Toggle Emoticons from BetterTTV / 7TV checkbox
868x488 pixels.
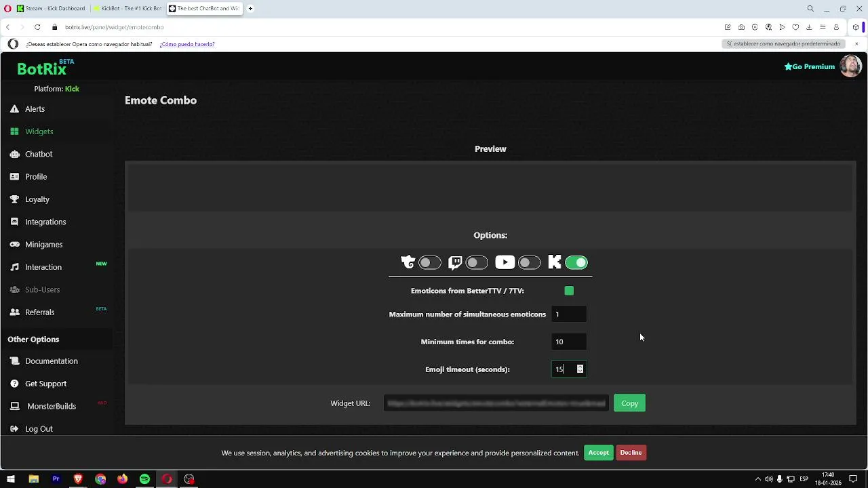[x=569, y=291]
